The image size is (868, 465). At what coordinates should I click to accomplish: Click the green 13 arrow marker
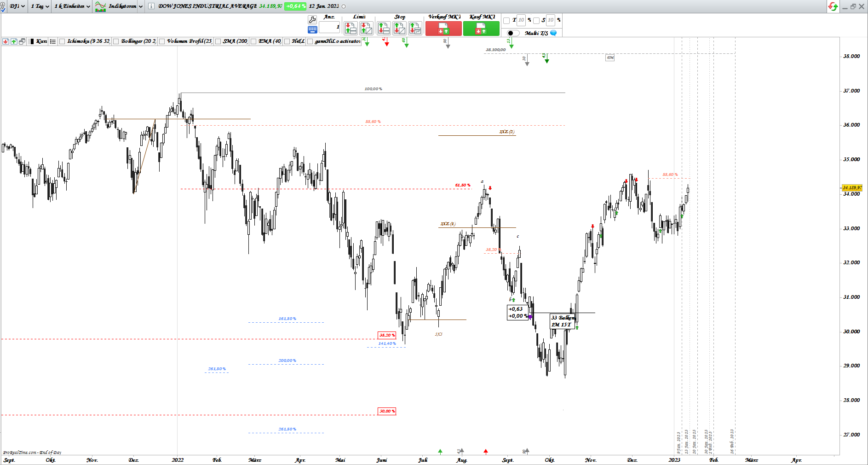pyautogui.click(x=511, y=43)
